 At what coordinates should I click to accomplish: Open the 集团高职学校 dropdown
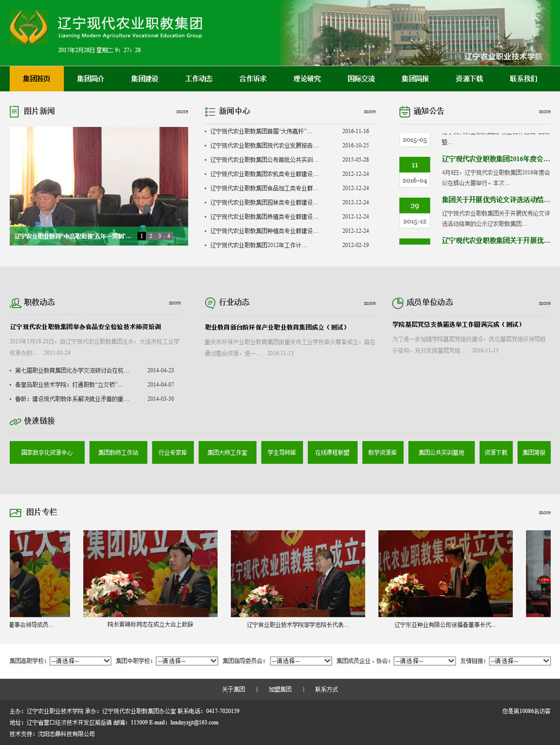pos(80,660)
